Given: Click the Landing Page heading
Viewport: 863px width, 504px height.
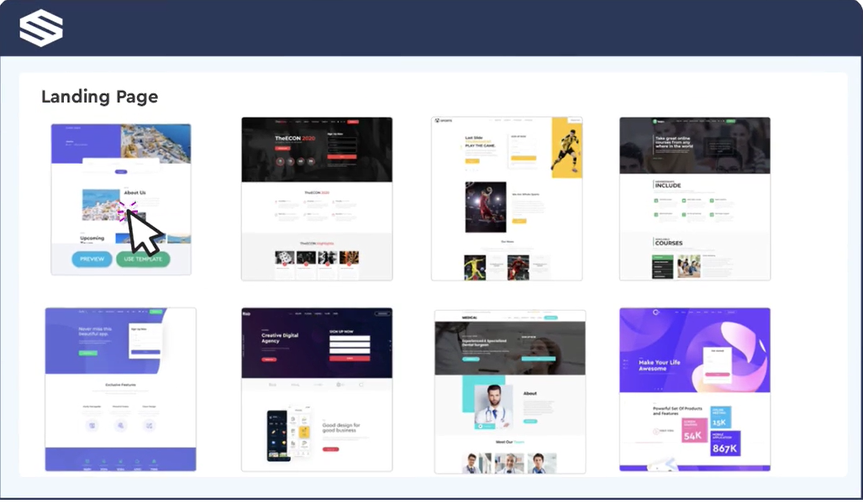Looking at the screenshot, I should click(x=100, y=97).
